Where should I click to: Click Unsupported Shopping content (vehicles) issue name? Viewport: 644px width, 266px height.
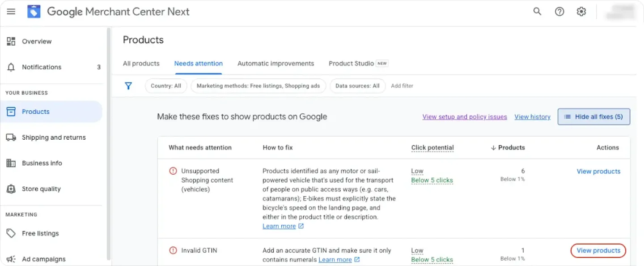207,180
